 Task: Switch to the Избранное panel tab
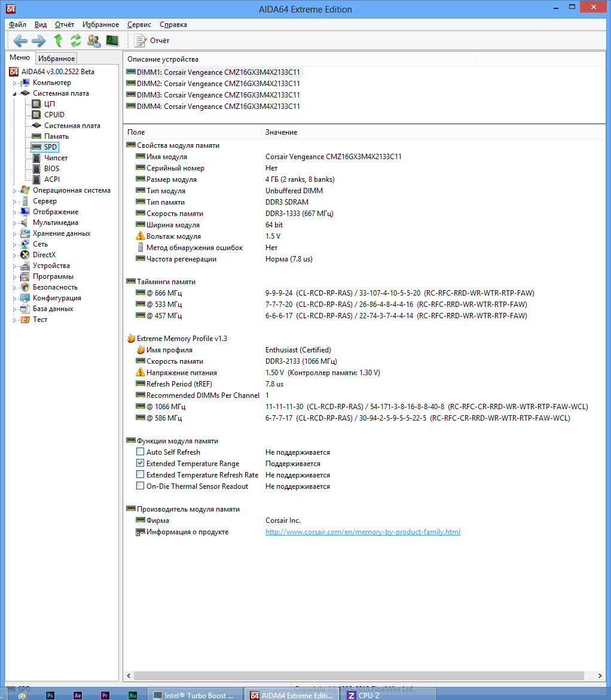tap(56, 59)
